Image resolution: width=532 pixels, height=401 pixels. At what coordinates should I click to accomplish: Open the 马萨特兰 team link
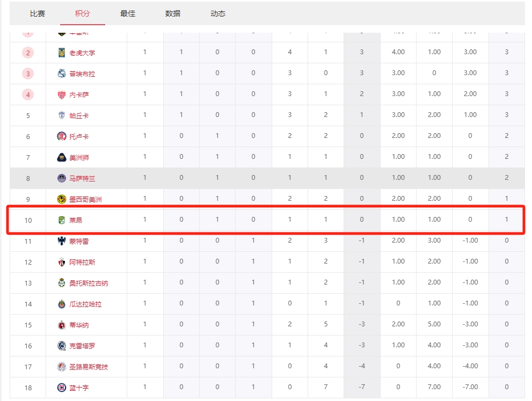click(x=82, y=178)
